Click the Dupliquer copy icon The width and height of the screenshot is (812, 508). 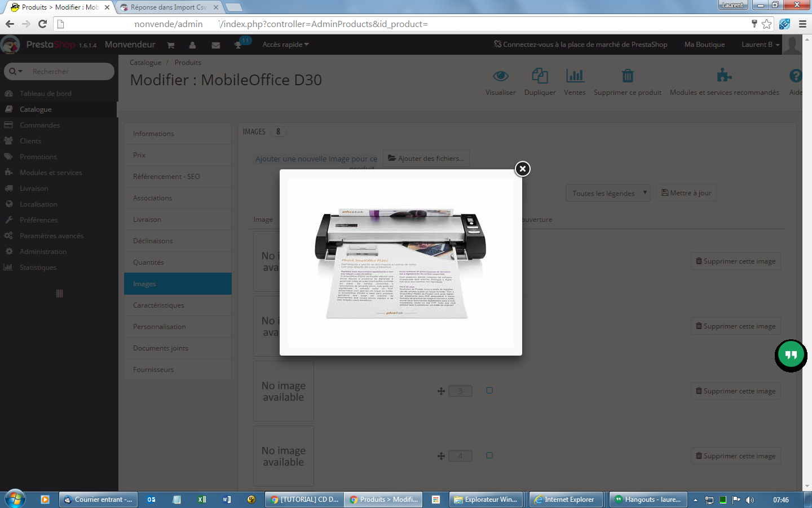click(540, 76)
